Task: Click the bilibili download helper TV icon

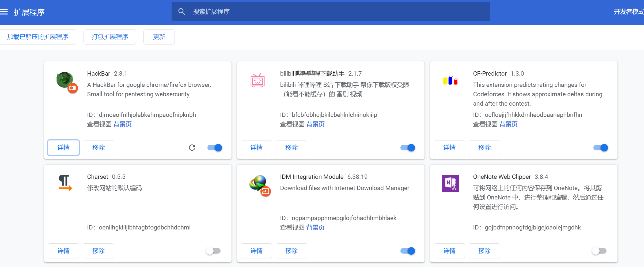Action: [x=257, y=80]
